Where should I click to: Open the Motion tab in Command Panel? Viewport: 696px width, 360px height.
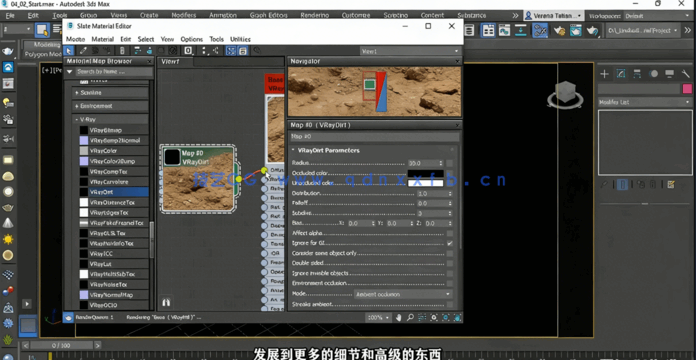pyautogui.click(x=653, y=74)
